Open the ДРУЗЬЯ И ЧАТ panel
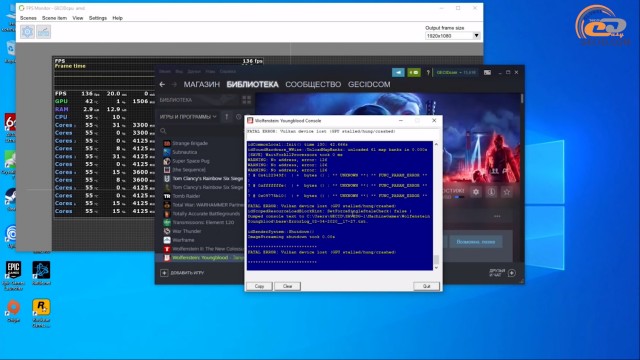640x360 pixels. point(497,273)
